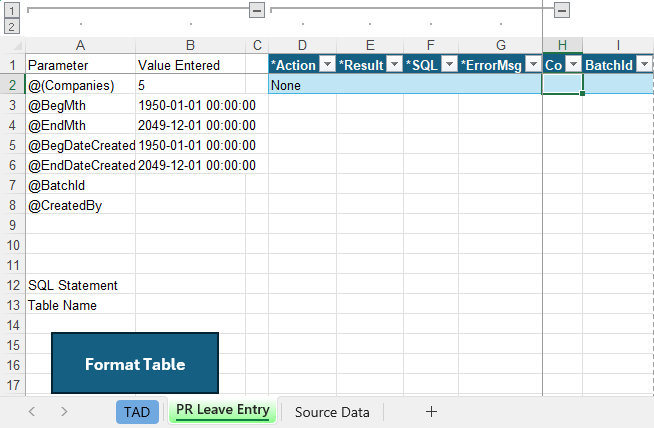Click the None cell under *Action
Viewport: 654px width, 428px height.
(x=302, y=85)
